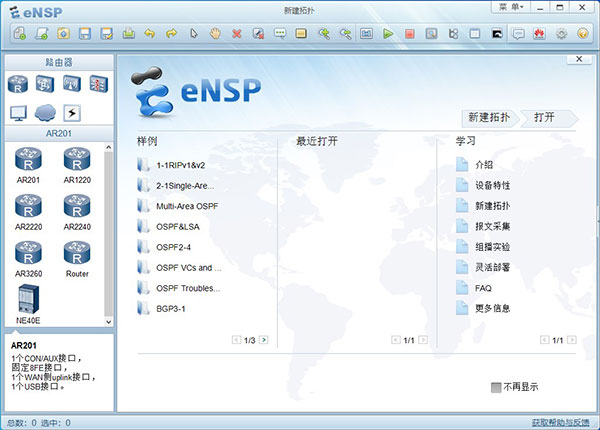Go to next page of 样例 list

pos(264,340)
